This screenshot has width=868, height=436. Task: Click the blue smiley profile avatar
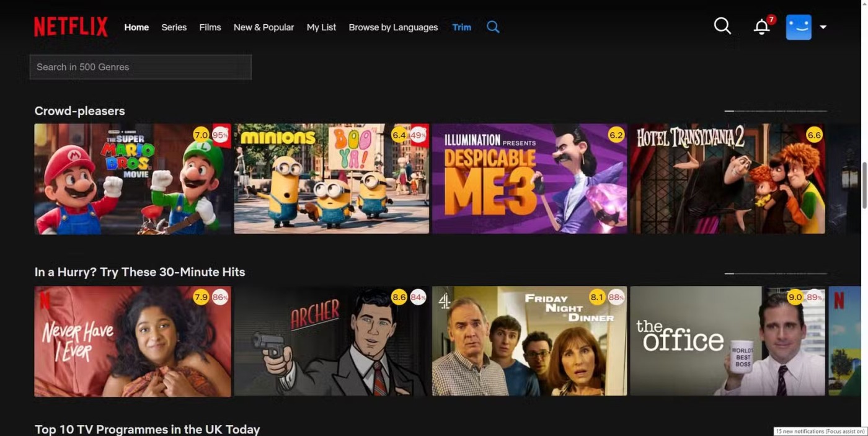[x=799, y=27]
